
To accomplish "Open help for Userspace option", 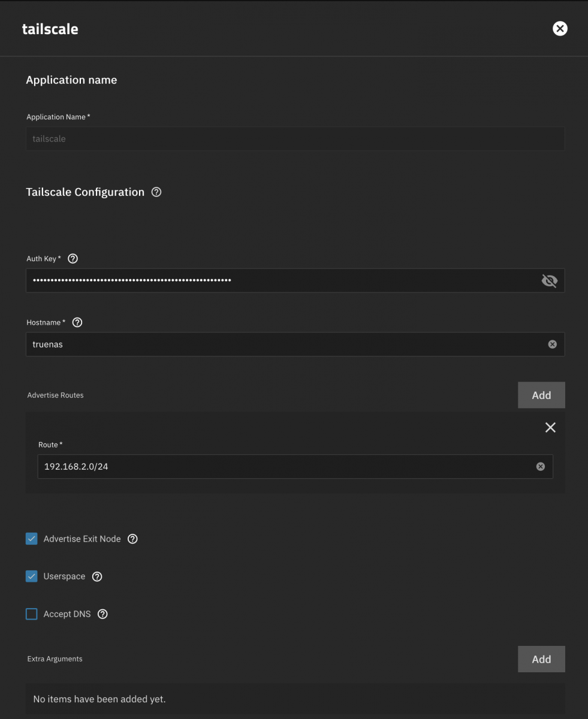I will (x=97, y=576).
